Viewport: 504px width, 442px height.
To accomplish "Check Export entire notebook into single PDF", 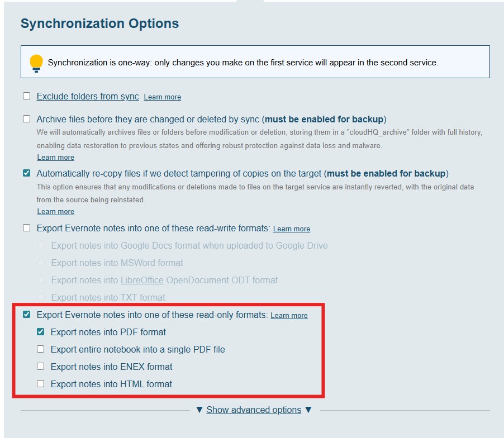I will [x=41, y=349].
